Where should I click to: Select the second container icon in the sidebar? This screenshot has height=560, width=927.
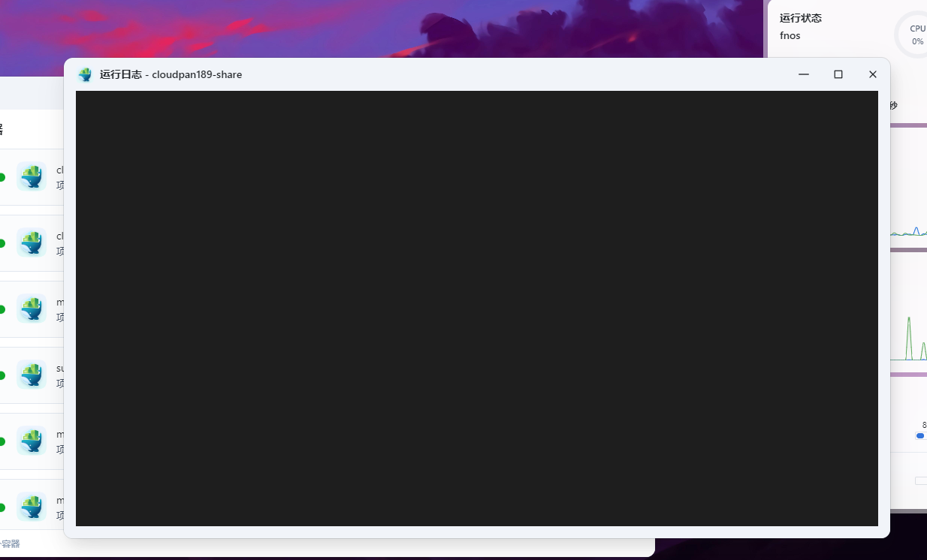point(32,242)
